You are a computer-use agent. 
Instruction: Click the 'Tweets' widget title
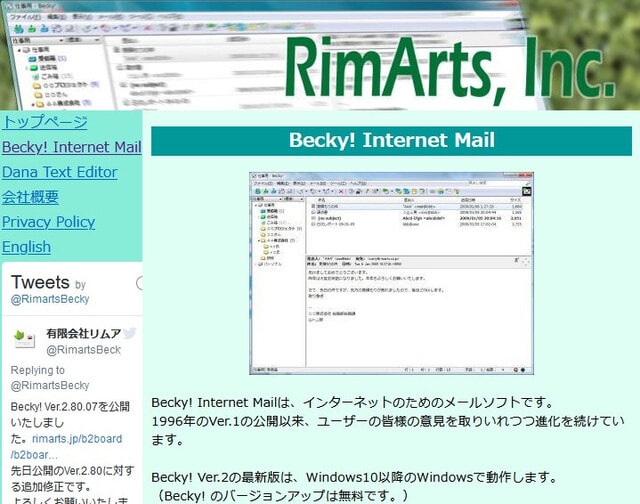[40, 282]
